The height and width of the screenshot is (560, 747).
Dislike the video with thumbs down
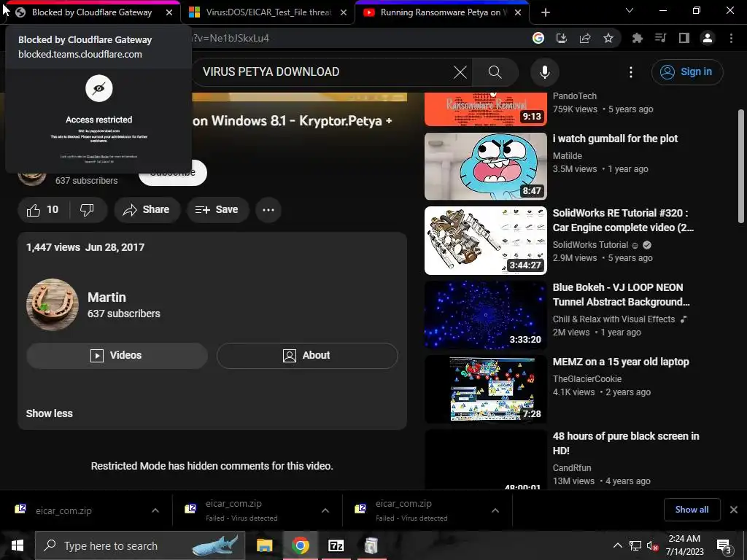point(88,209)
